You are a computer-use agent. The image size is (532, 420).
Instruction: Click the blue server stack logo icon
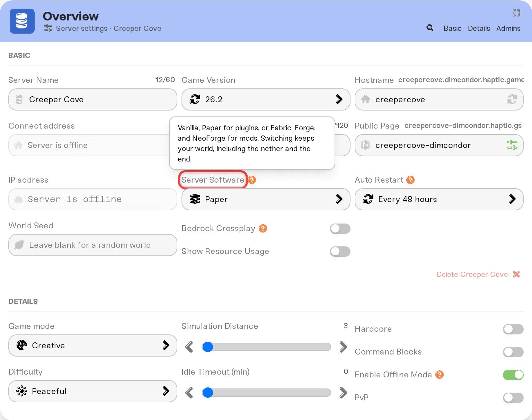tap(22, 21)
